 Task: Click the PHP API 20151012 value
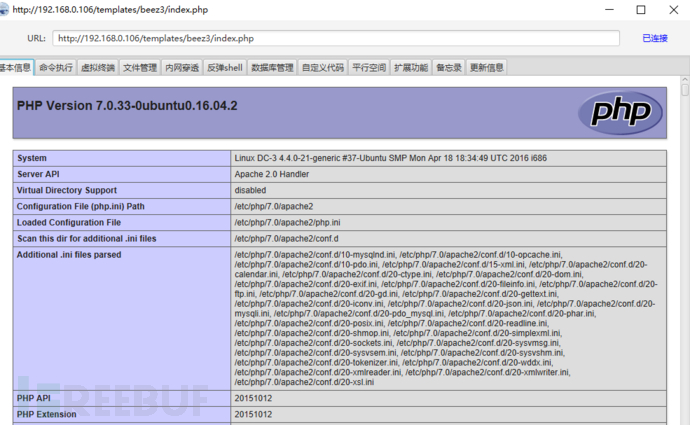(x=253, y=398)
